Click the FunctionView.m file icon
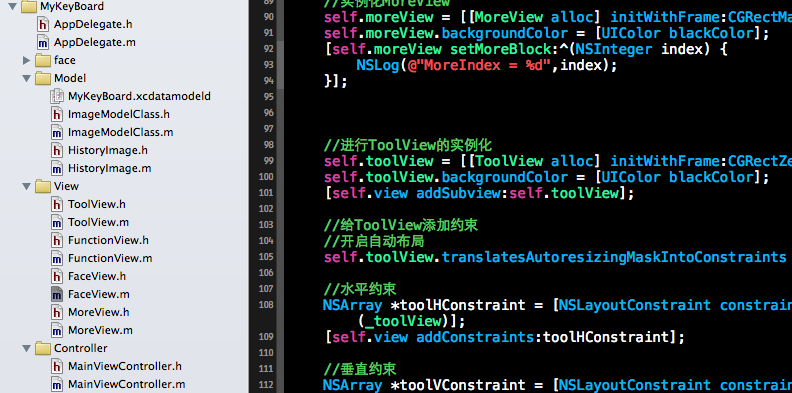 click(x=57, y=259)
